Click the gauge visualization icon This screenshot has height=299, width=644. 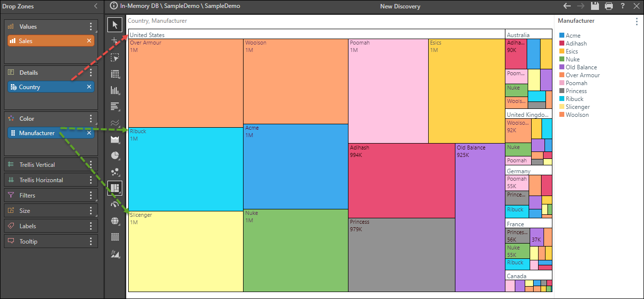(115, 204)
